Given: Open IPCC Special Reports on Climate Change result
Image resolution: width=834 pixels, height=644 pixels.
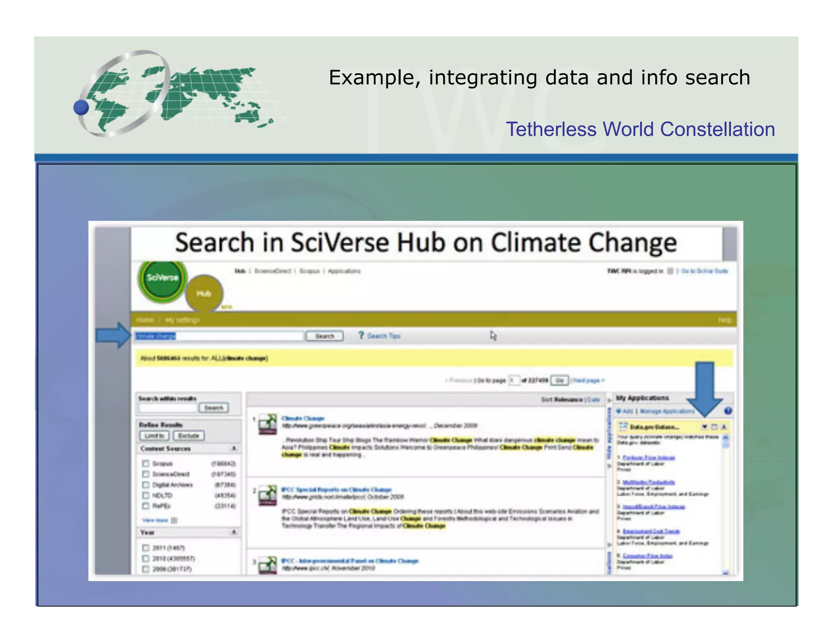Looking at the screenshot, I should [x=336, y=489].
